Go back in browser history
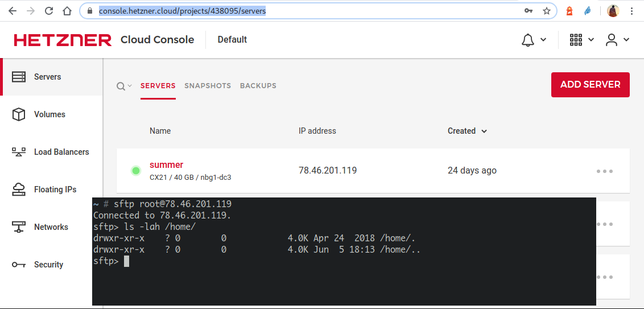This screenshot has width=644, height=309. coord(13,11)
